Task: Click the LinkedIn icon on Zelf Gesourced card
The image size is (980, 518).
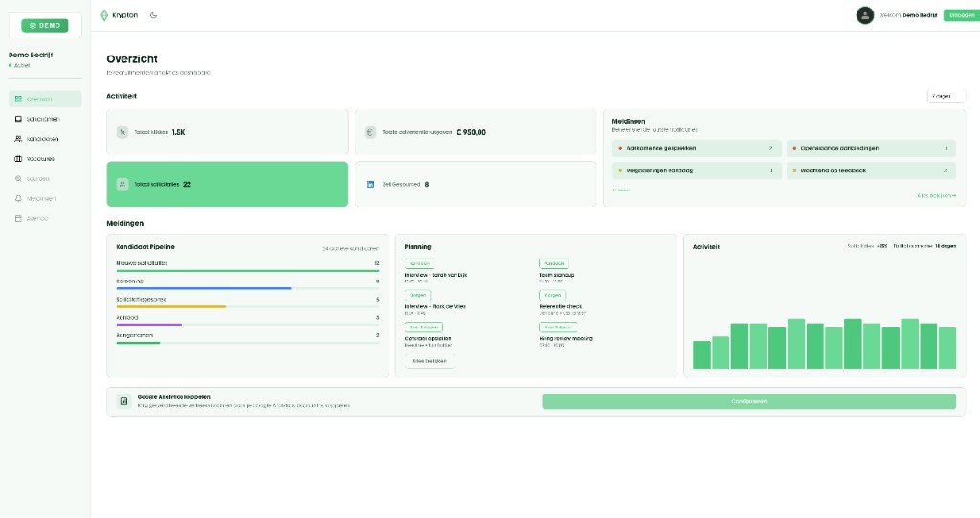Action: click(370, 184)
